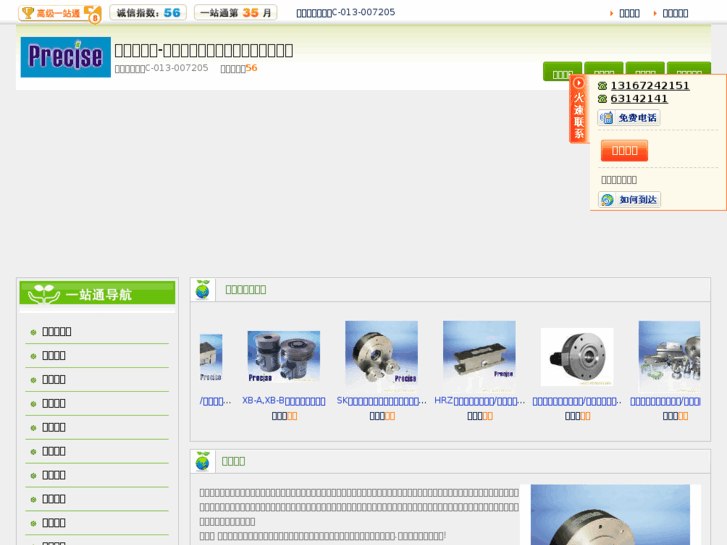Click the globe icon in the products section header
The height and width of the screenshot is (545, 727).
[203, 290]
